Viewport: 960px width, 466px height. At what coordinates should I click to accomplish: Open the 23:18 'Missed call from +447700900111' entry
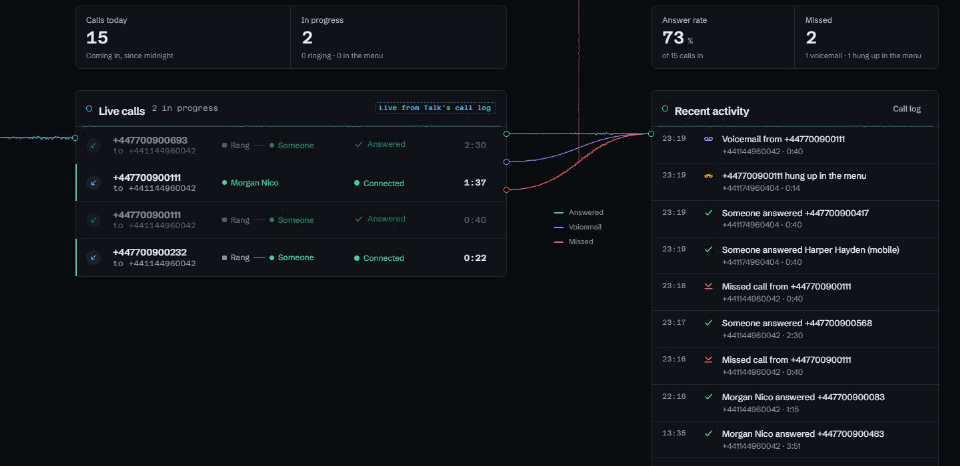pos(795,292)
